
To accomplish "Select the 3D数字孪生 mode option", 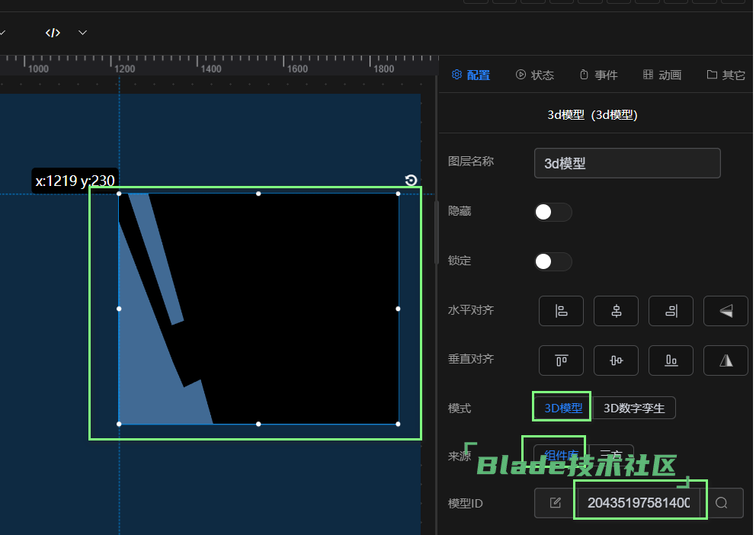I will point(634,408).
